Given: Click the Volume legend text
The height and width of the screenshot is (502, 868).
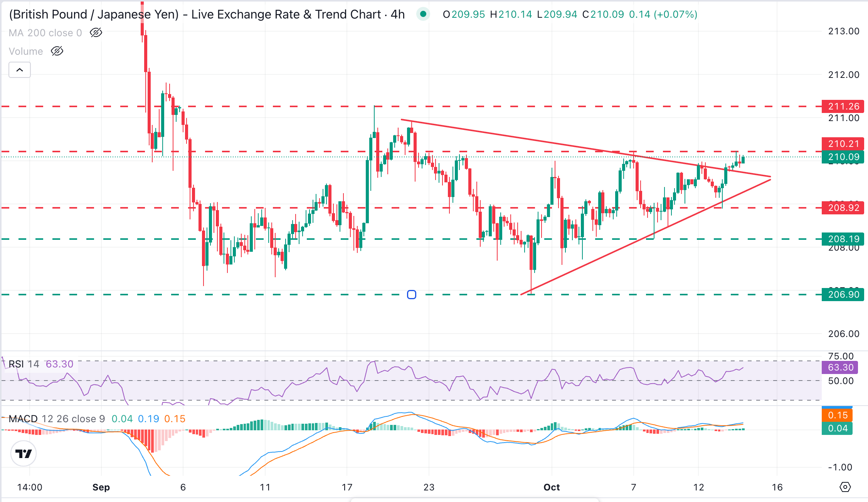Looking at the screenshot, I should [26, 51].
